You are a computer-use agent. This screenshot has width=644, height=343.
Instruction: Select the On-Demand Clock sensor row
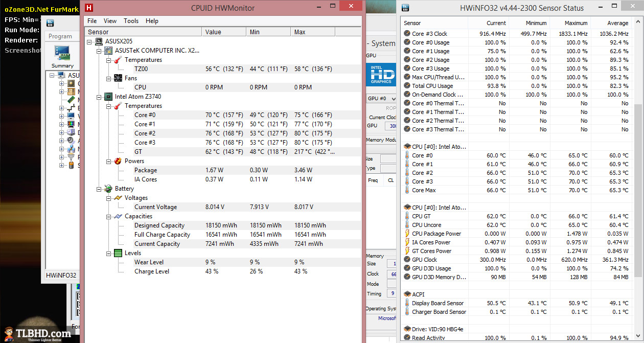[x=517, y=95]
